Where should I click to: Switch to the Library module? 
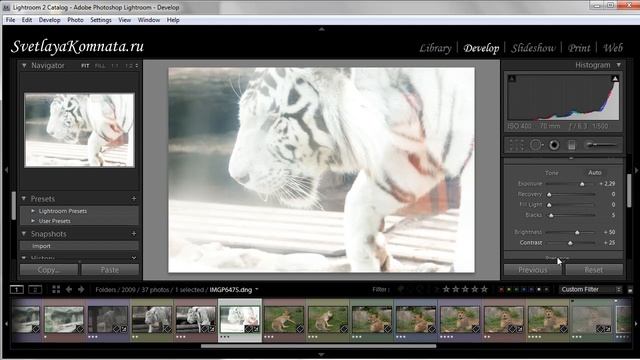[436, 48]
